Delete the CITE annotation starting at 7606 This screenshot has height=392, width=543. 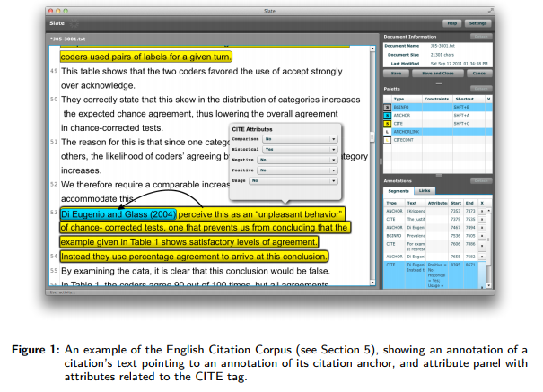click(x=482, y=246)
